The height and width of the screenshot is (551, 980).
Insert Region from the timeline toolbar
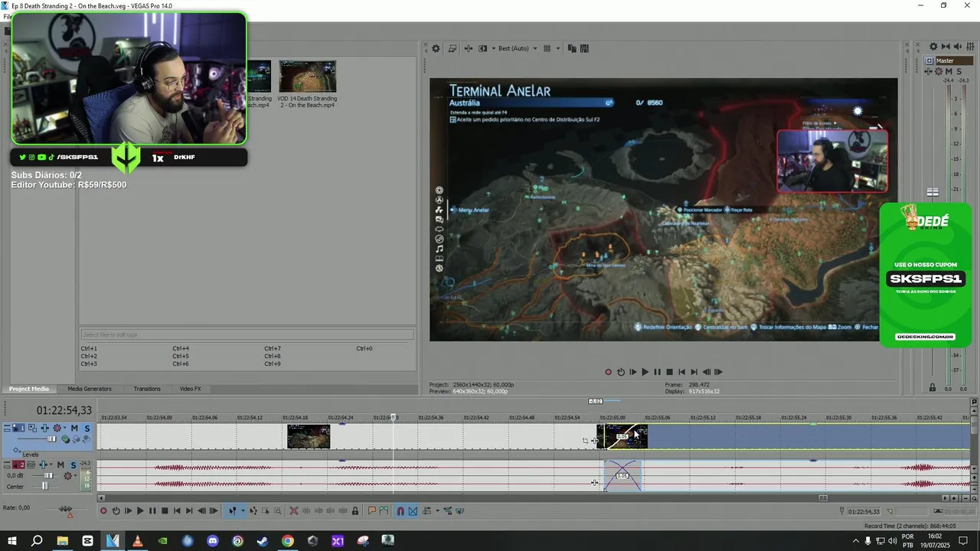[384, 511]
